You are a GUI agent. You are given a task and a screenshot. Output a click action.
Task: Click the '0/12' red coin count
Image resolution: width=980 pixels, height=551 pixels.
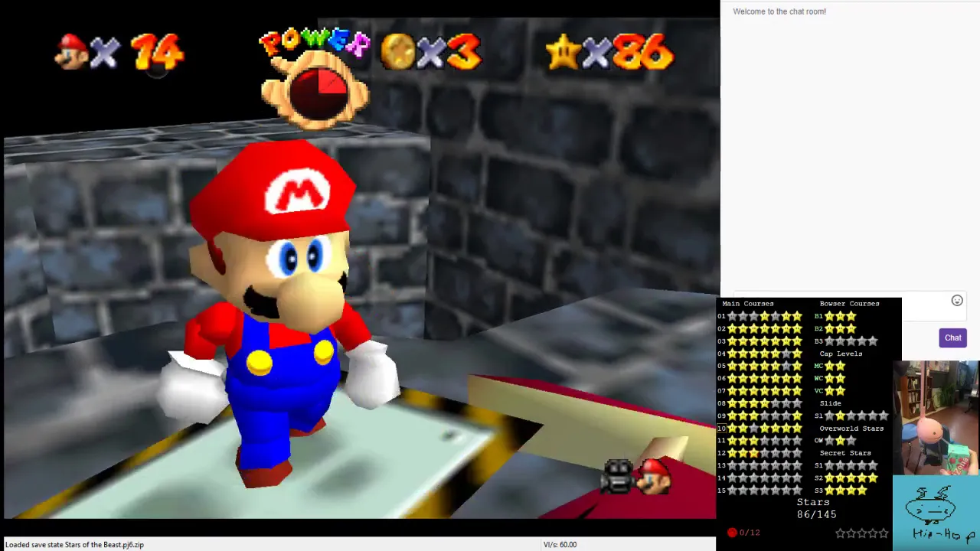750,533
